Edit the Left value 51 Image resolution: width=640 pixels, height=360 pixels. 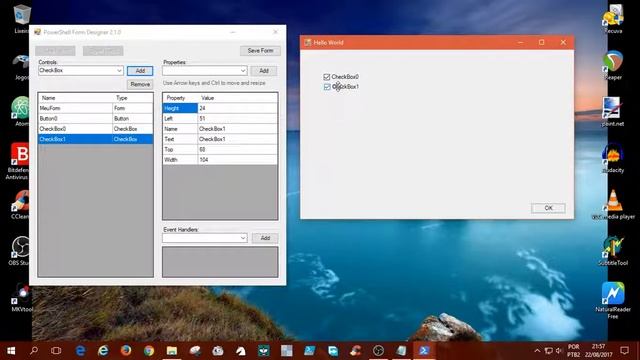237,118
